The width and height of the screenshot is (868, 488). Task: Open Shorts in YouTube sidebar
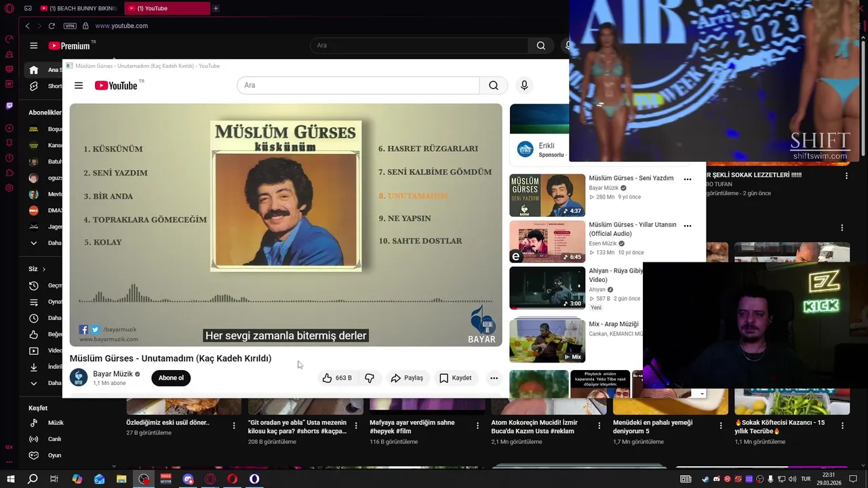(45, 86)
